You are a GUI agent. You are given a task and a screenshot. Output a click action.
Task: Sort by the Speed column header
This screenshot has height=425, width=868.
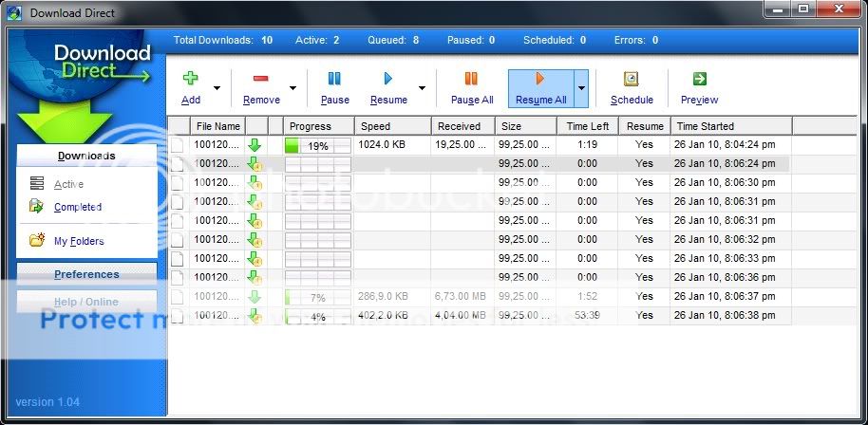point(392,126)
